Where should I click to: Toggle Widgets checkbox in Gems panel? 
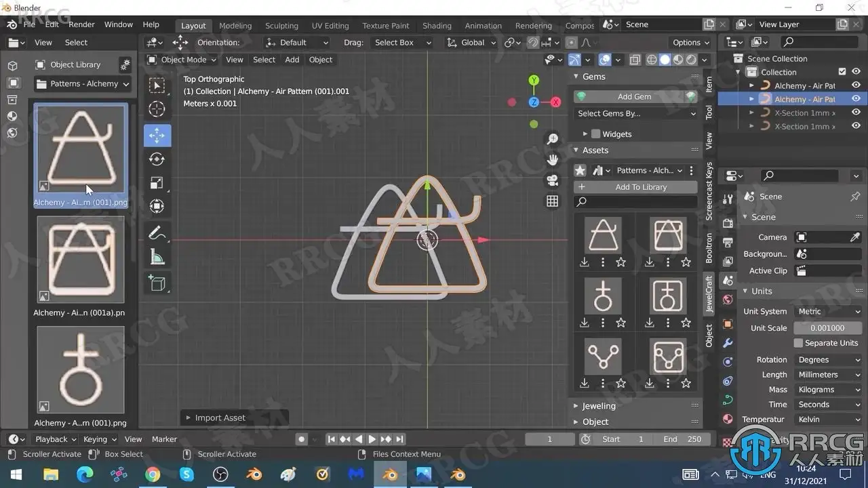(x=596, y=134)
